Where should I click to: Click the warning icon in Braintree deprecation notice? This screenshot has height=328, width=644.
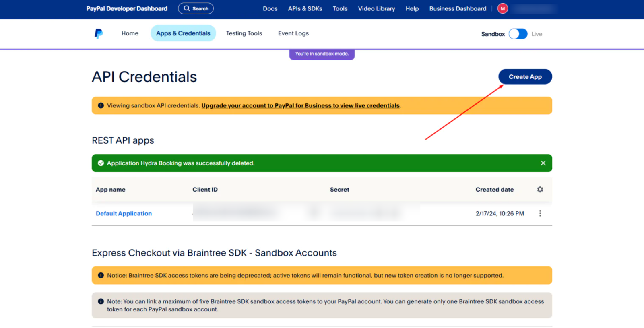pos(101,275)
